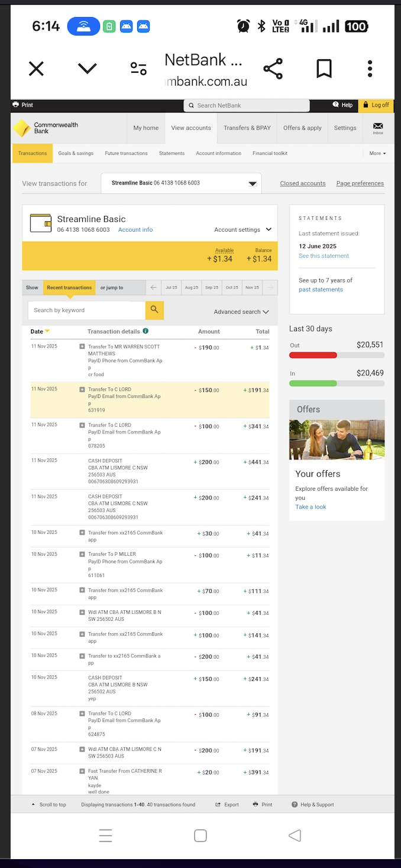Expand the Wdl ATM LISMORE B $100 row

tap(82, 612)
